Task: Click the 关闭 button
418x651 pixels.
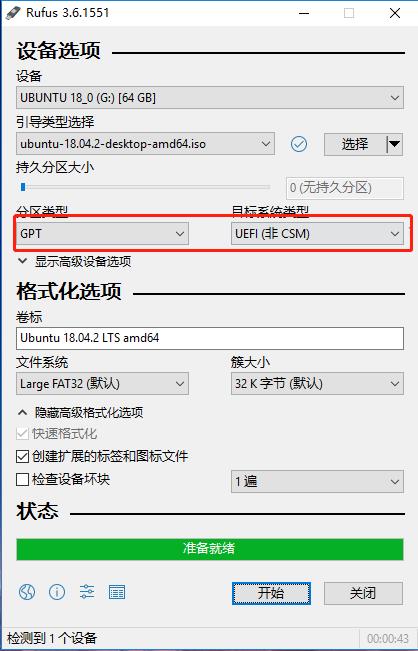Action: click(363, 593)
